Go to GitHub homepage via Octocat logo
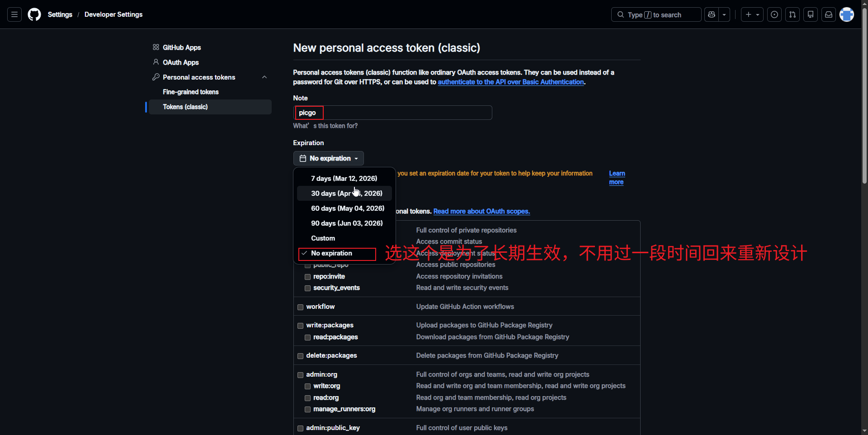Viewport: 868px width, 435px height. [x=34, y=14]
